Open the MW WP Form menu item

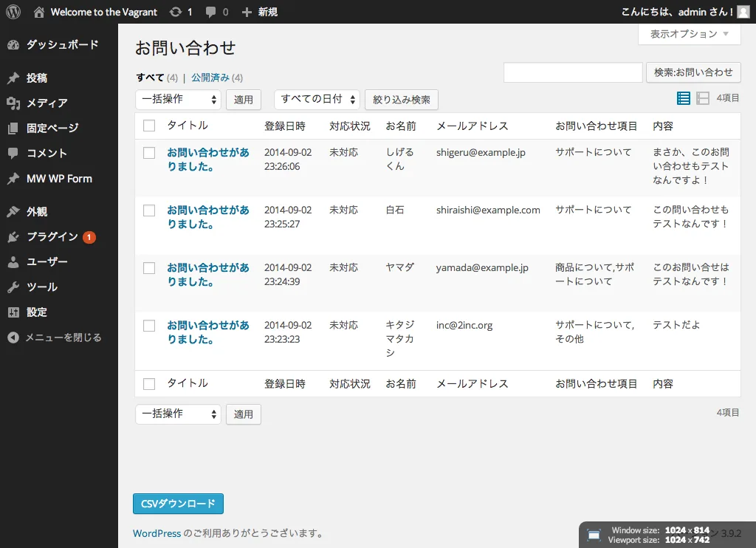click(59, 179)
